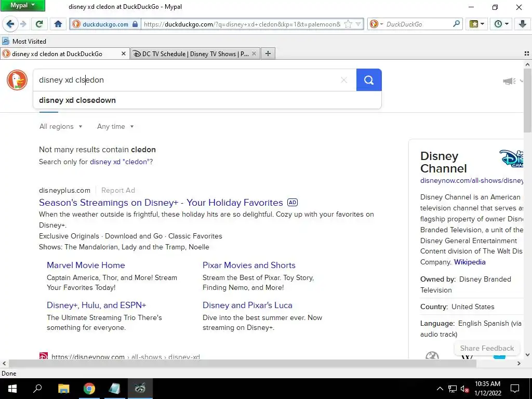Screen dimensions: 532x399
Task: Open the megaphone icon in page header
Action: (x=509, y=81)
